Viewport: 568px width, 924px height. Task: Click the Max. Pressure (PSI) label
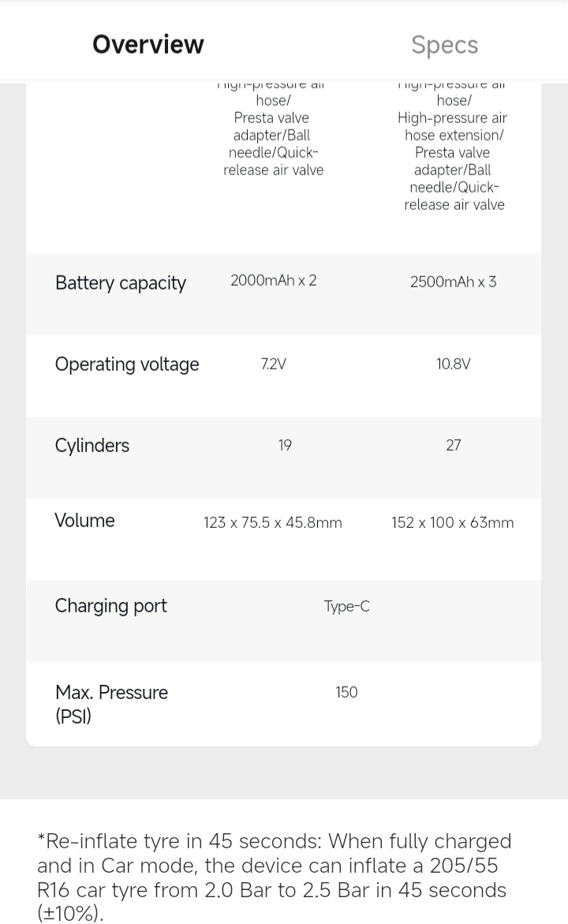(111, 704)
